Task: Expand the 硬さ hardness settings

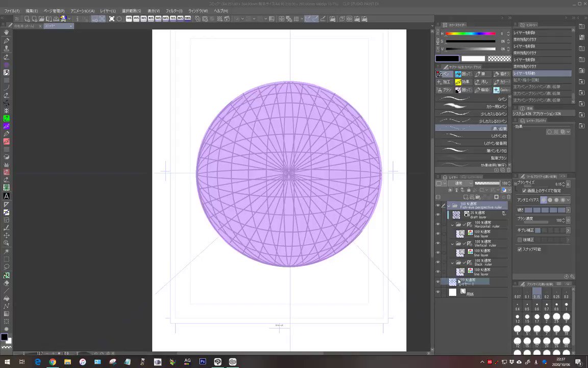Action: 568,210
